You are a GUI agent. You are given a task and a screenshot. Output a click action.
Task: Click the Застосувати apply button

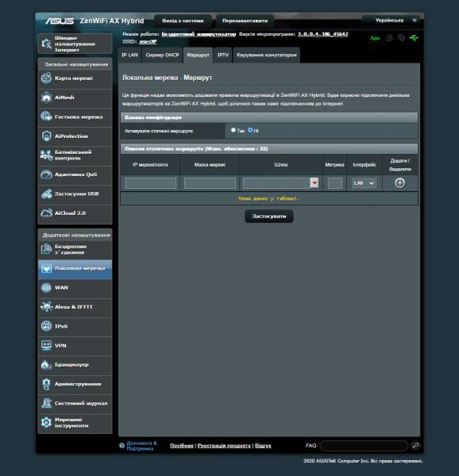pos(269,216)
